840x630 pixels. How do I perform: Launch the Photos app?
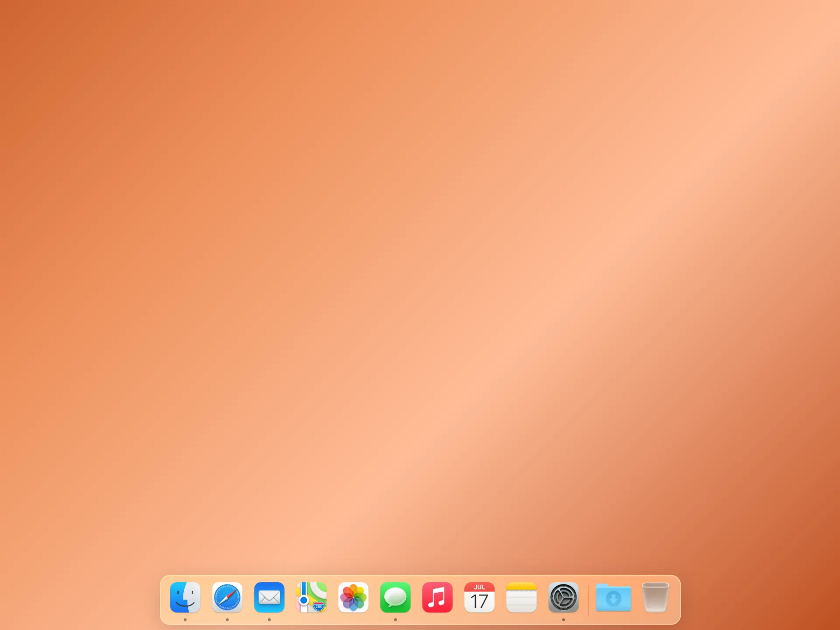click(x=353, y=598)
